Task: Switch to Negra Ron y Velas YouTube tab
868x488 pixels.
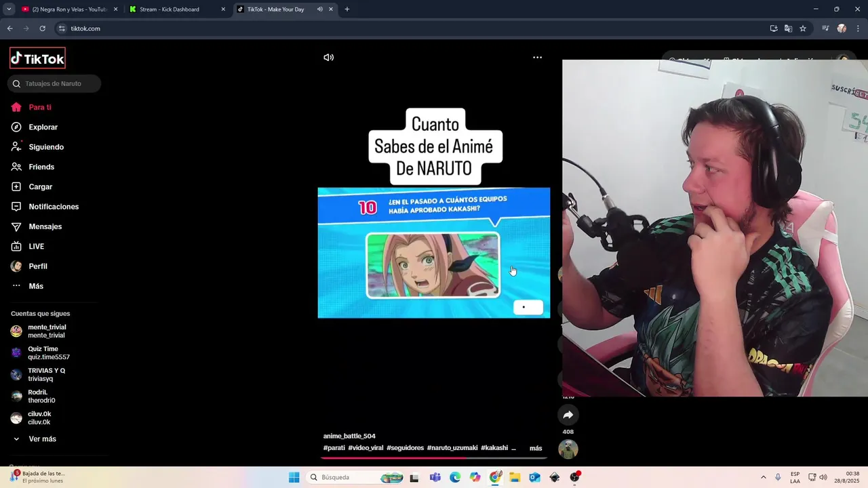Action: pyautogui.click(x=68, y=9)
